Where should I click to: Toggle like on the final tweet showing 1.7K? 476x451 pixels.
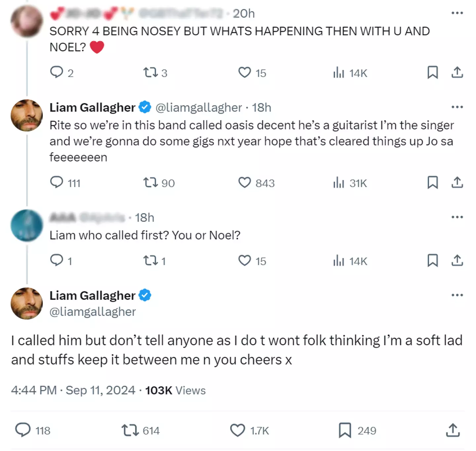click(237, 430)
